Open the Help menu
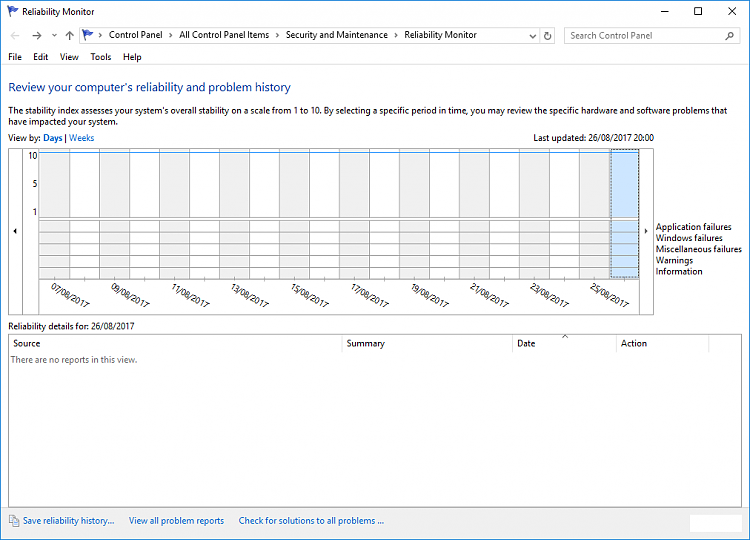 click(x=132, y=57)
